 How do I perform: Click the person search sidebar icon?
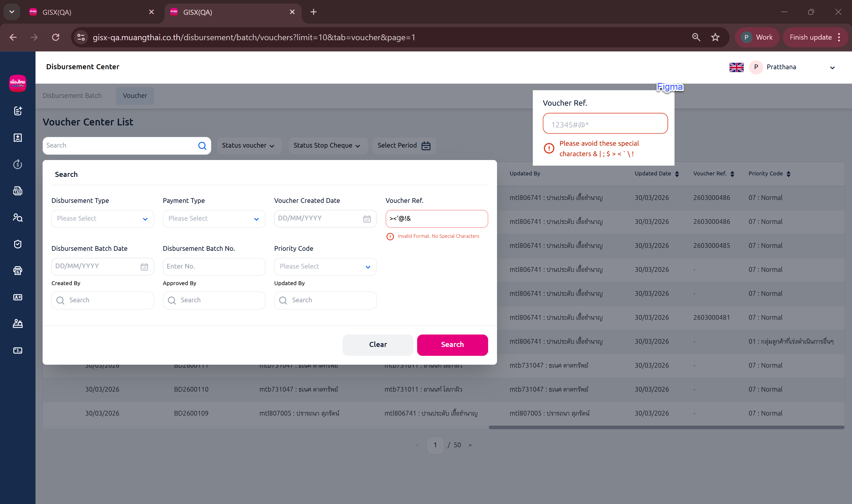pos(18,217)
